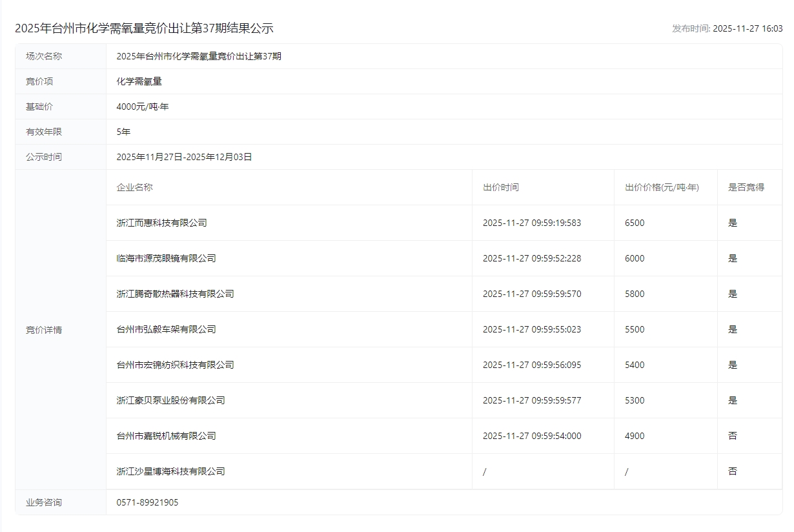Select company name 浙江而惠科技有限公司
The width and height of the screenshot is (794, 532).
[x=161, y=223]
